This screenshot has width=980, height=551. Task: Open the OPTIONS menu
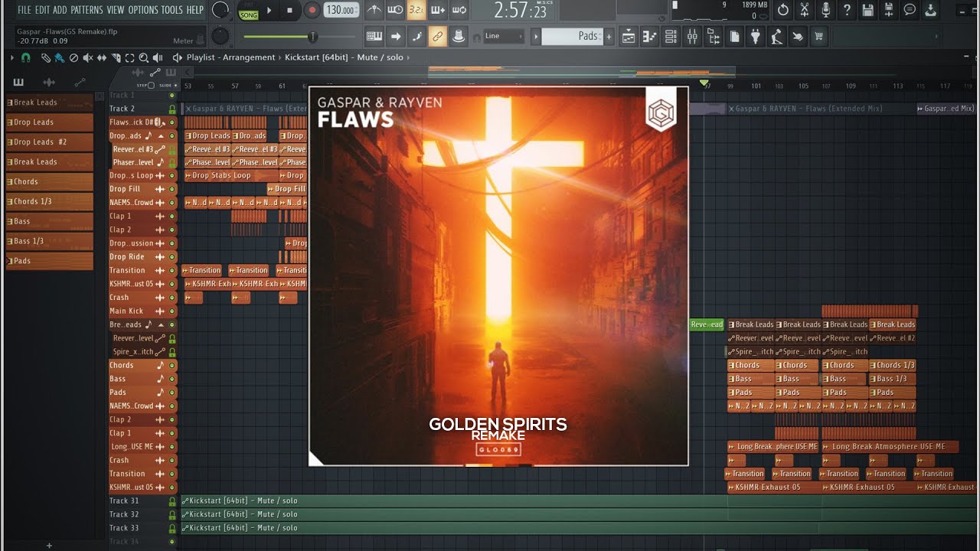point(143,10)
